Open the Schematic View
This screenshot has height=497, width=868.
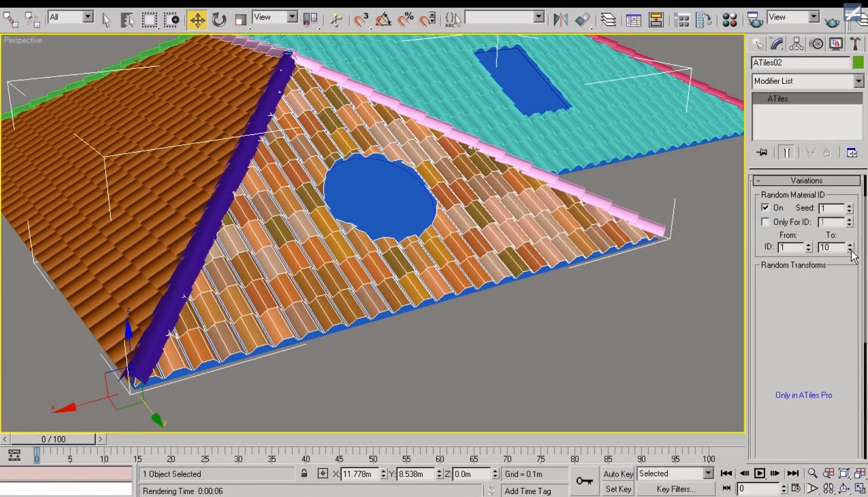(655, 20)
